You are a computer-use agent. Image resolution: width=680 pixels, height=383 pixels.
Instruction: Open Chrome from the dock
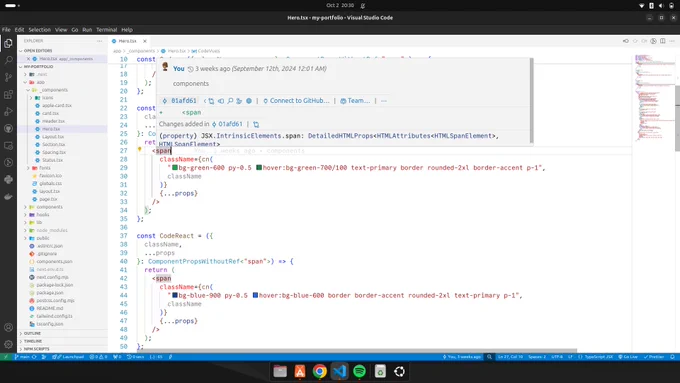point(320,371)
